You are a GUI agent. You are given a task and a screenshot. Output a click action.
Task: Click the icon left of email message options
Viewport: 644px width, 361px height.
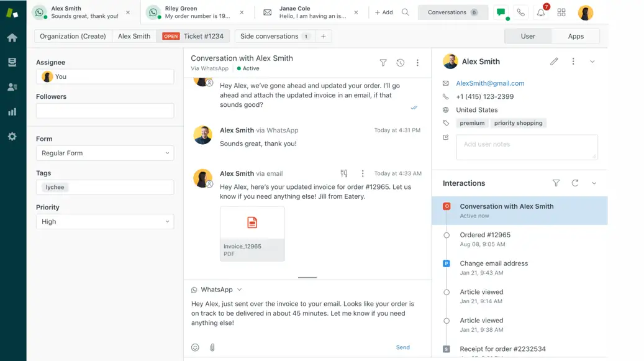[344, 173]
